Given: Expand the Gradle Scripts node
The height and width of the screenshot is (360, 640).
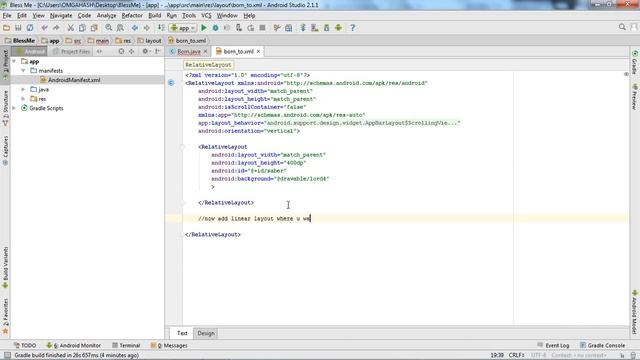Looking at the screenshot, I should pyautogui.click(x=14, y=108).
